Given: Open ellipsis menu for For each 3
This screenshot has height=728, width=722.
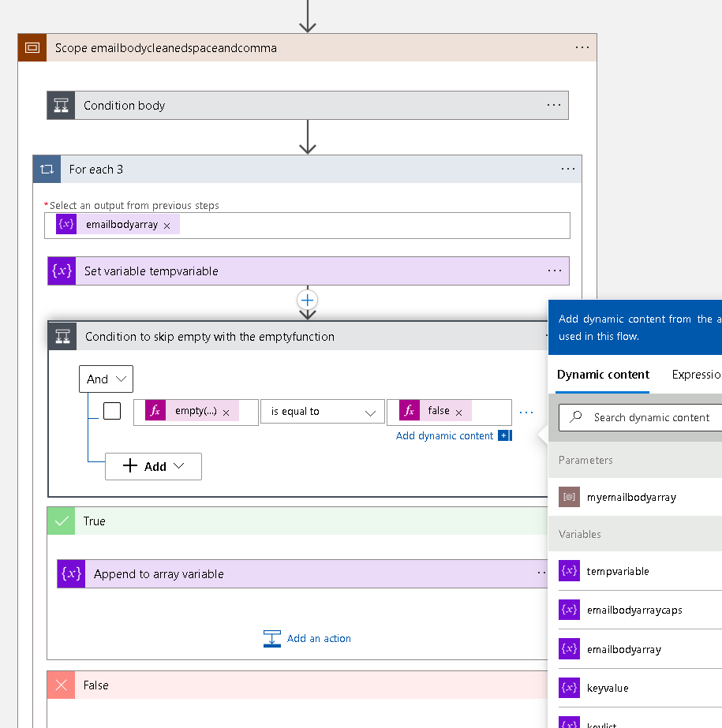Looking at the screenshot, I should tap(568, 169).
